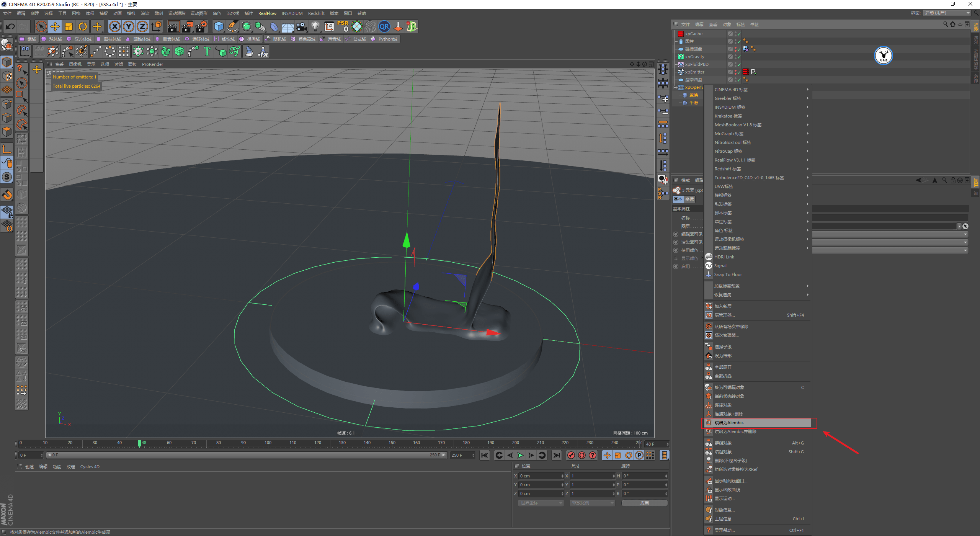This screenshot has width=980, height=536.
Task: Collapse the xpOpenVDB tree item
Action: tap(675, 87)
